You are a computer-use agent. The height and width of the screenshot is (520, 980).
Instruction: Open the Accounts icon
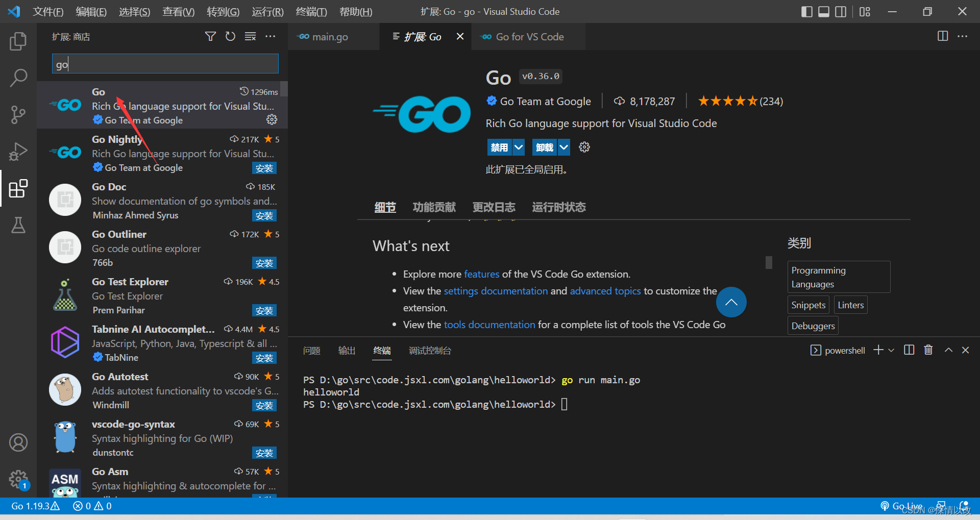point(18,442)
